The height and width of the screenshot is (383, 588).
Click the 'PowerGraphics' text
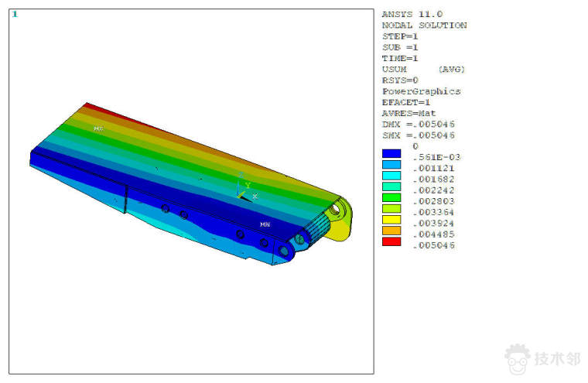pyautogui.click(x=421, y=91)
